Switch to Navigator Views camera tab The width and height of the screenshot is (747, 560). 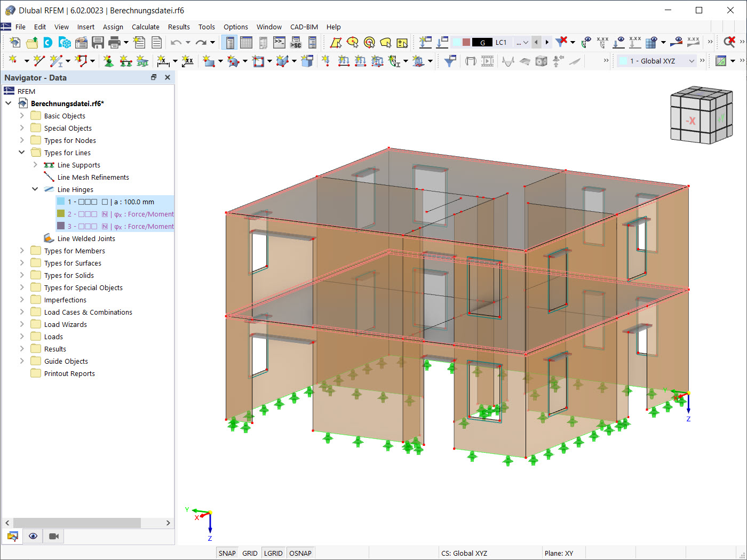[54, 536]
